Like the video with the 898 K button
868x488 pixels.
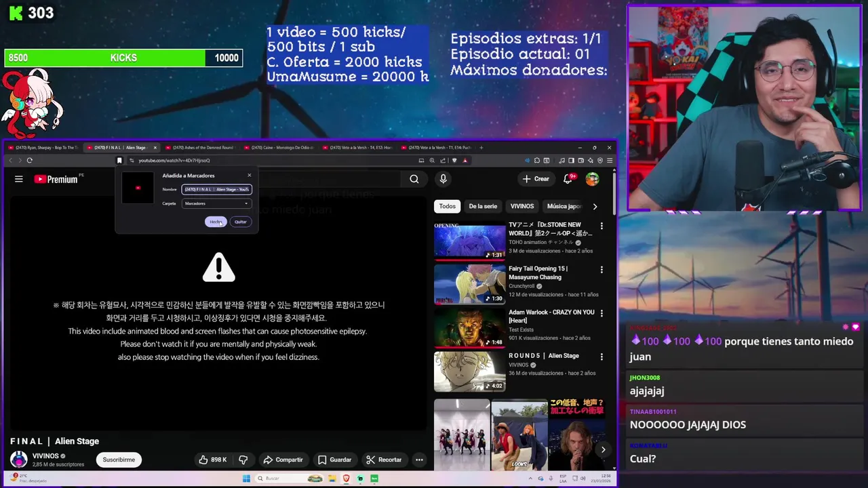(x=213, y=460)
